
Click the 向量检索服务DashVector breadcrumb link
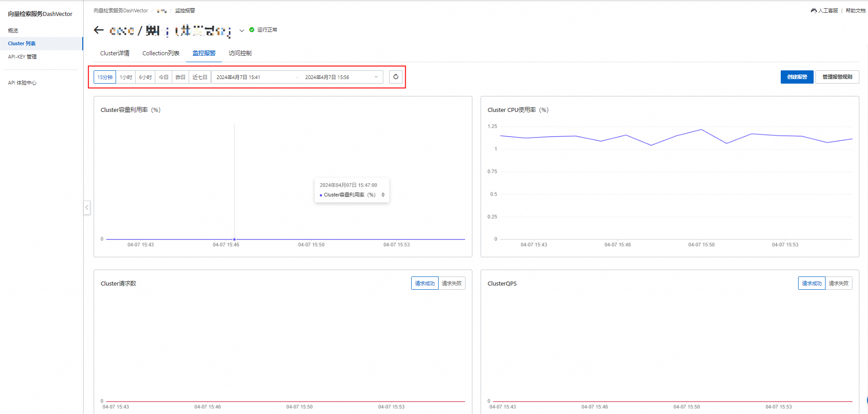pyautogui.click(x=121, y=11)
